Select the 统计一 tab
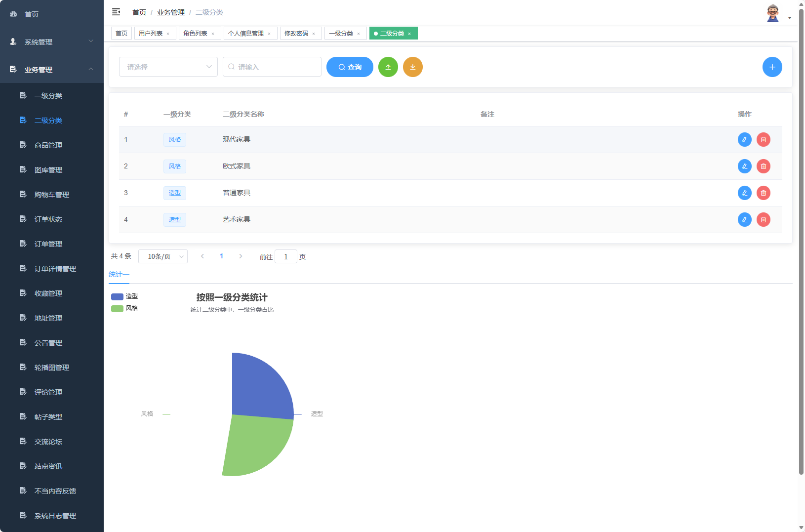This screenshot has height=532, width=805. (x=119, y=274)
